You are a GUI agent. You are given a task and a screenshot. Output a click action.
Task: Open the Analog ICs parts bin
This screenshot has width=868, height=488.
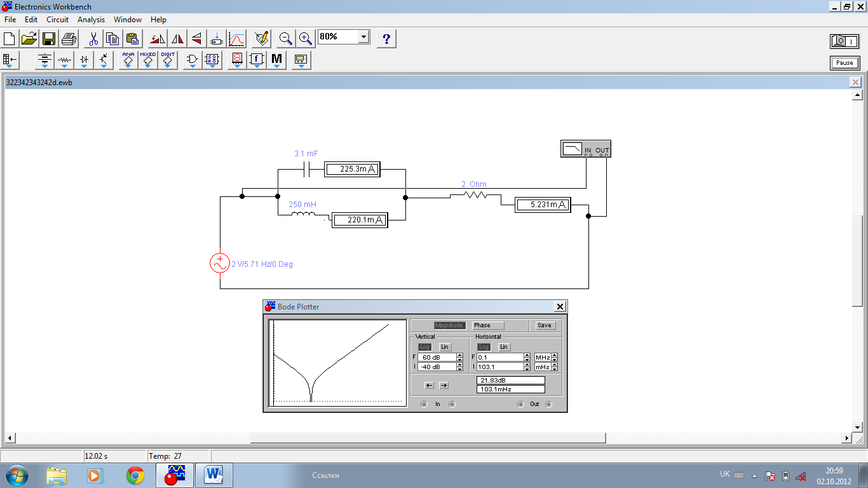coord(128,60)
